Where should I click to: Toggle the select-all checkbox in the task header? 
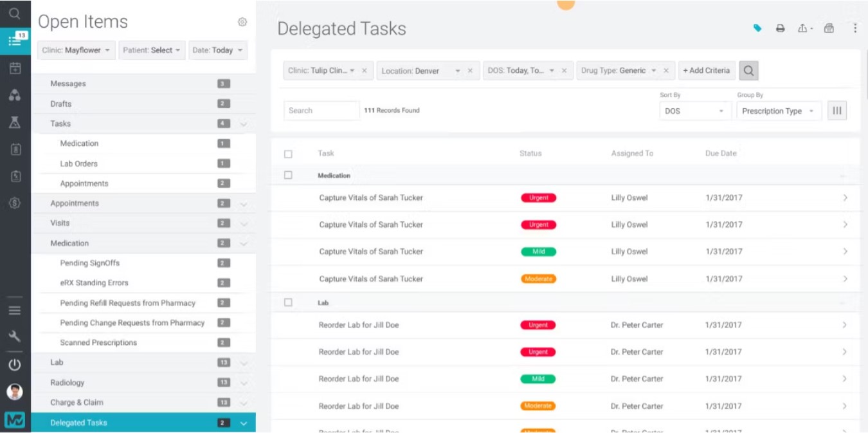[288, 153]
